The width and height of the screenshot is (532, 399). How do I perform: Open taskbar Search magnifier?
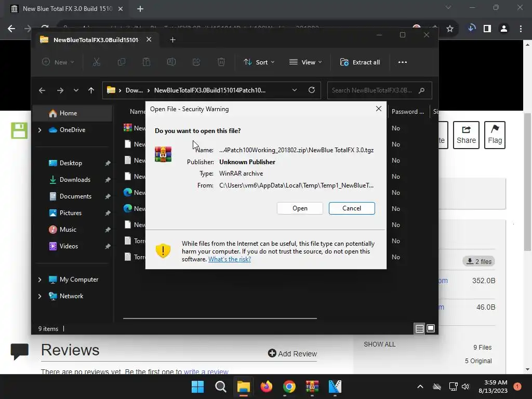[x=220, y=387]
